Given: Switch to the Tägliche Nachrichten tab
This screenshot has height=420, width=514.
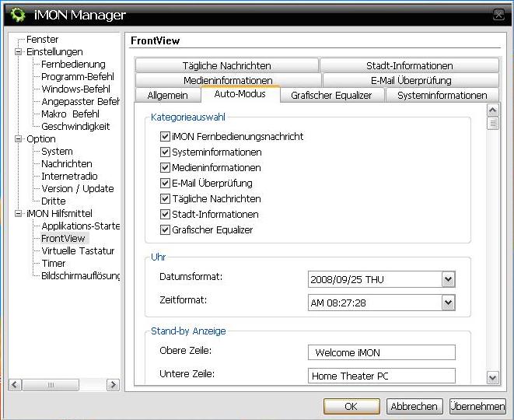Looking at the screenshot, I should tap(226, 65).
